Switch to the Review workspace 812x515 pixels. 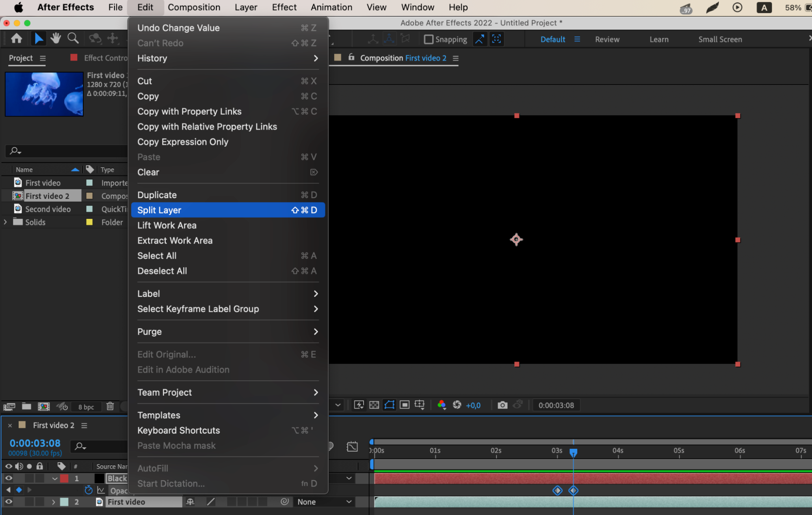click(607, 39)
